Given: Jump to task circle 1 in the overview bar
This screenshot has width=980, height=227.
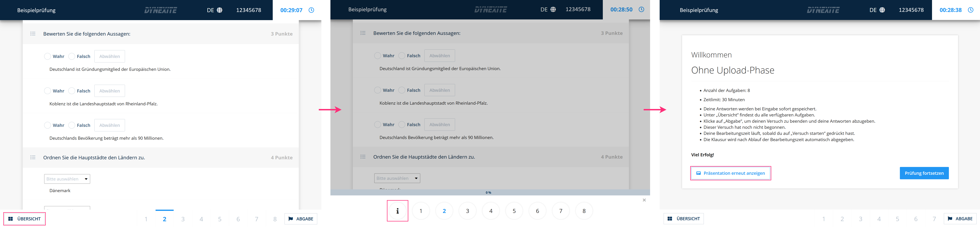Looking at the screenshot, I should click(x=421, y=211).
